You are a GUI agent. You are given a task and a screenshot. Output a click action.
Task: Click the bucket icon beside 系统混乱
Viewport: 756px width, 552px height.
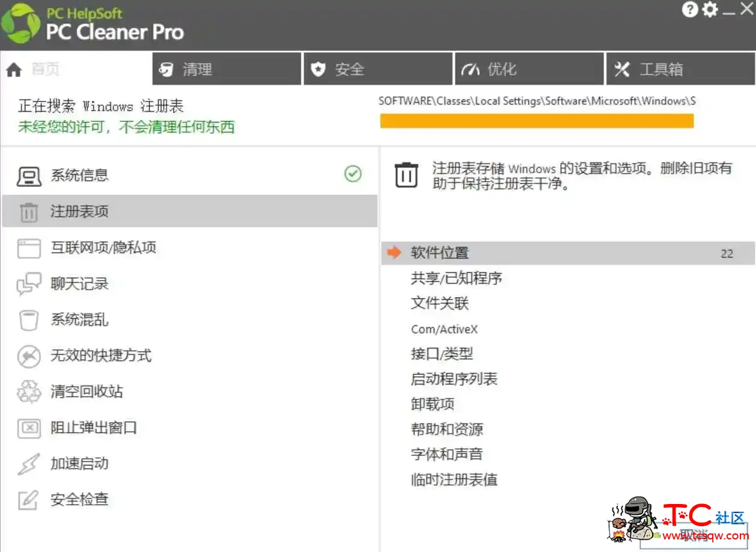pyautogui.click(x=29, y=320)
